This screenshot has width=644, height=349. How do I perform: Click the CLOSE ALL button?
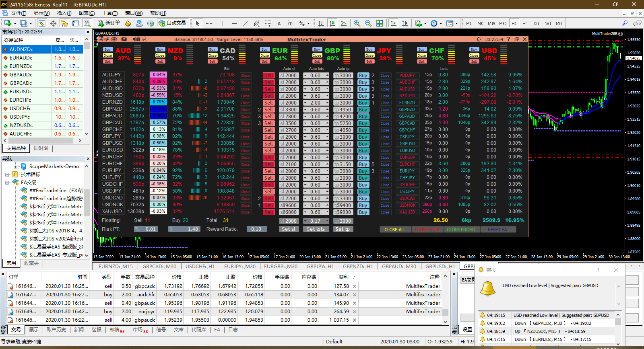click(x=395, y=230)
